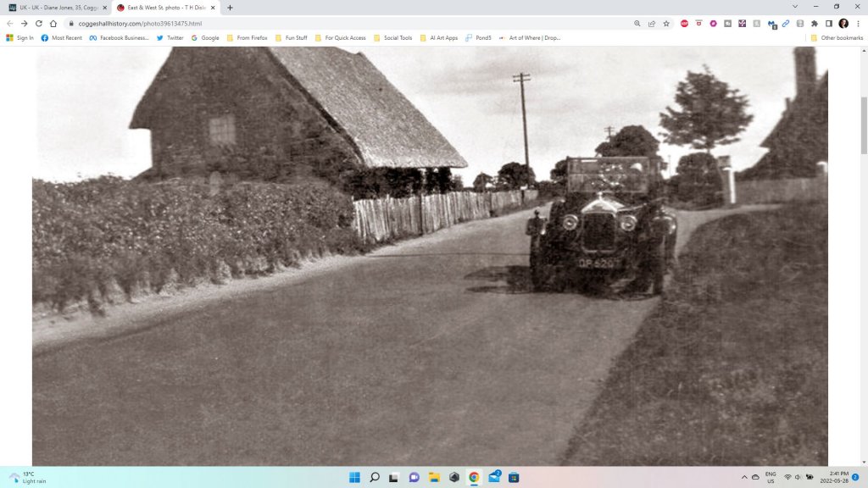868x488 pixels.
Task: Open the Chrome profile avatar
Action: click(843, 24)
